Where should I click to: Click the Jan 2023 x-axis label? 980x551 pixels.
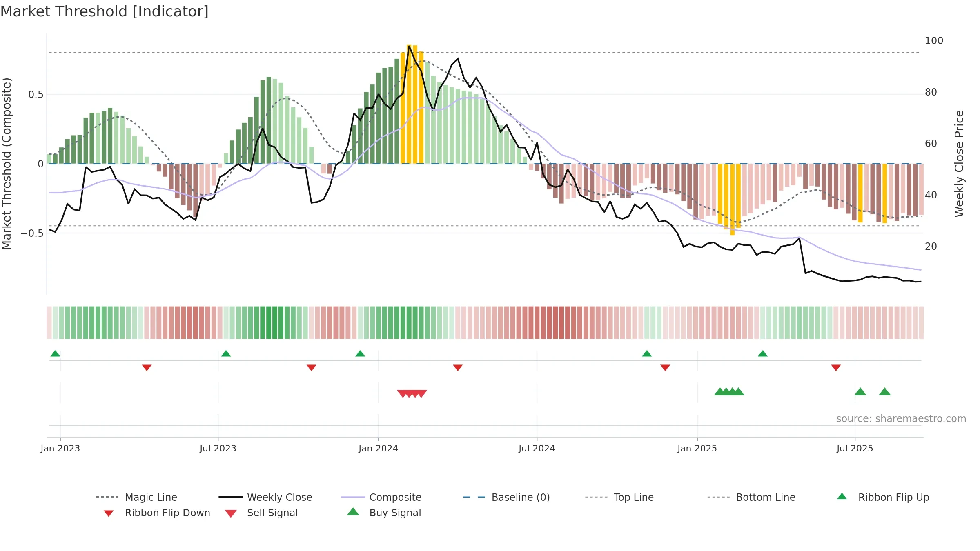click(60, 449)
